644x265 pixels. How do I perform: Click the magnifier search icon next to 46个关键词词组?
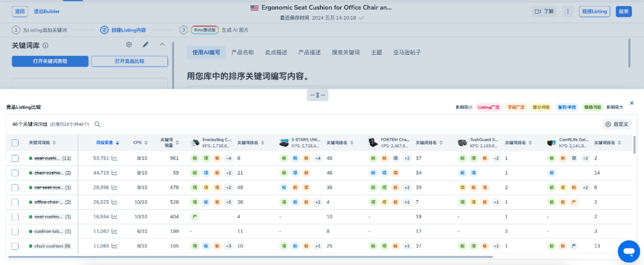click(x=98, y=124)
